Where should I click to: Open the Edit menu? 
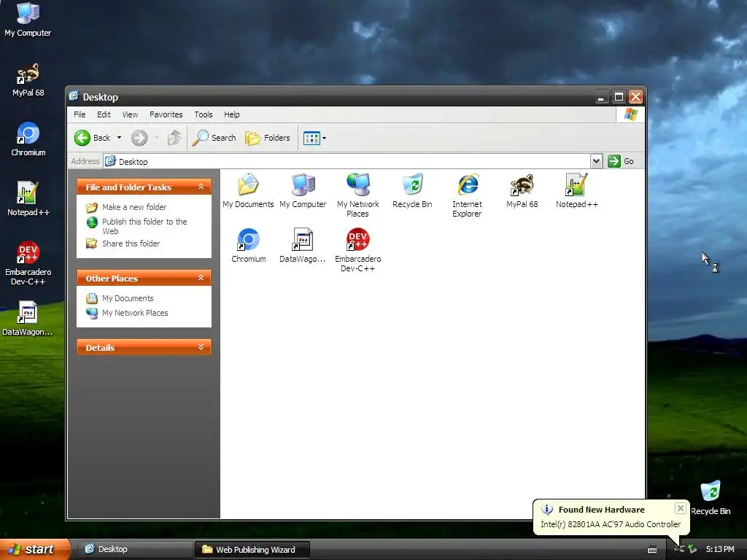point(104,114)
